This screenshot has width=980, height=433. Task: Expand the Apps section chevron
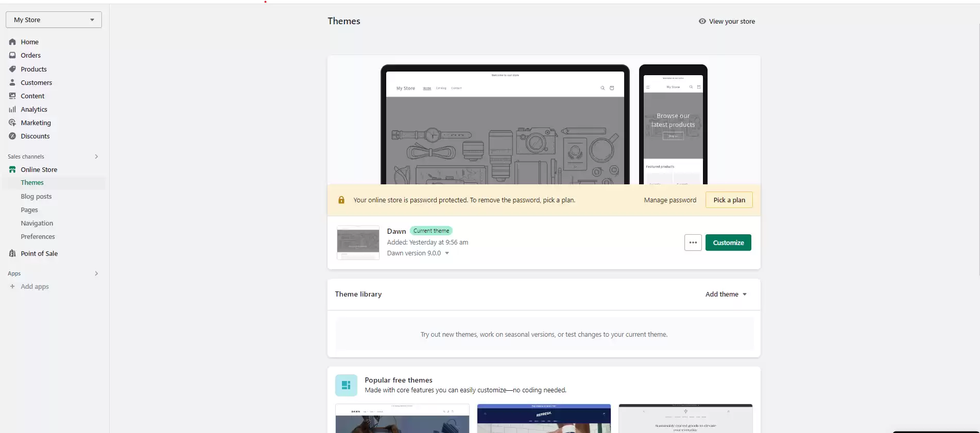coord(96,273)
